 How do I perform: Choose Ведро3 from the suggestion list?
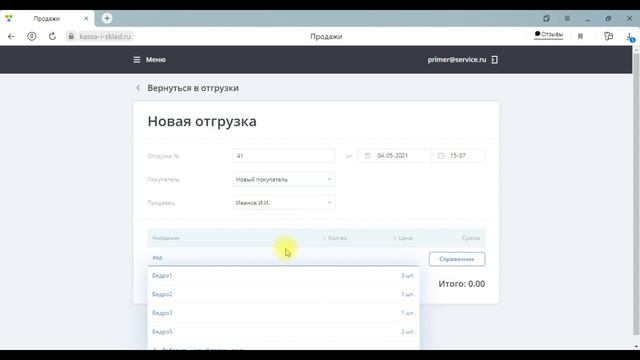point(283,313)
